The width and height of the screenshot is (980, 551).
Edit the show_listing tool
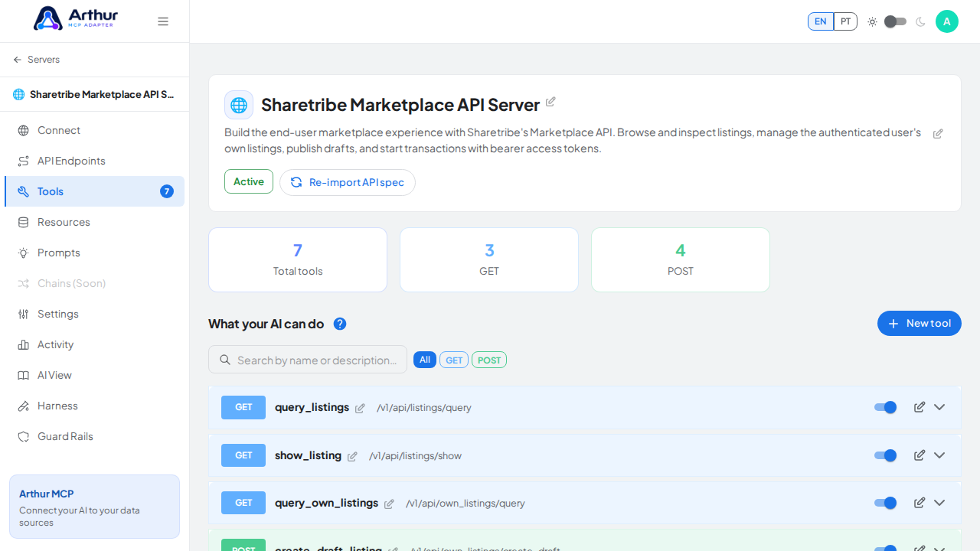[x=920, y=455]
